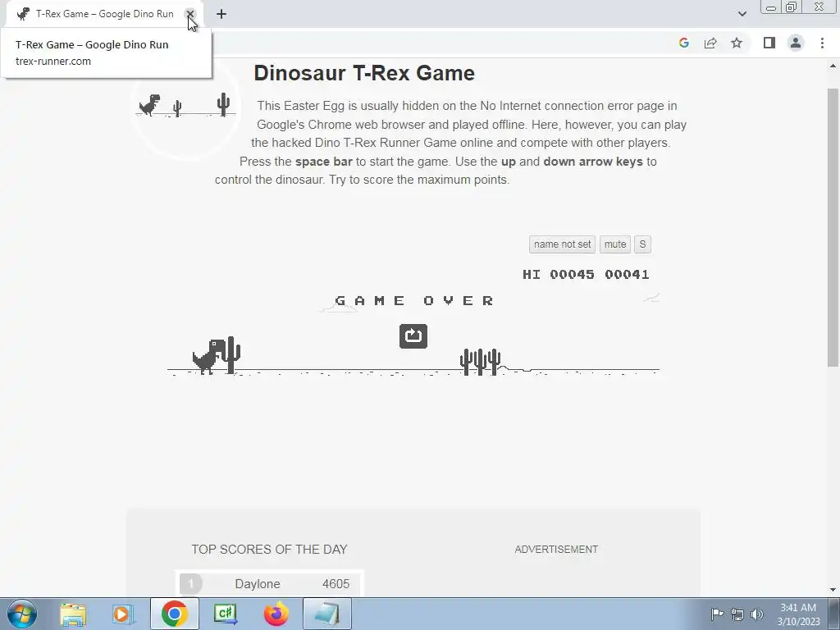Bookmark this page with the star icon
This screenshot has width=840, height=630.
pos(737,43)
